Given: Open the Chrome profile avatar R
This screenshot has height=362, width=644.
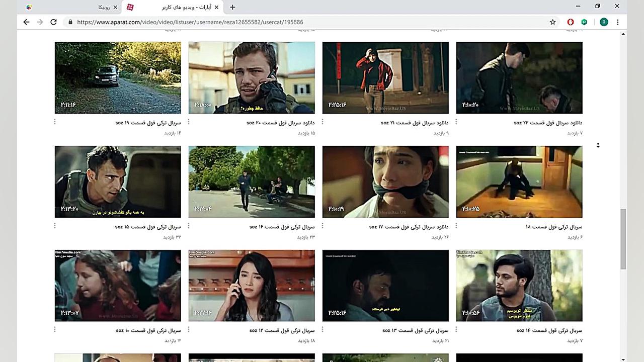Looking at the screenshot, I should pos(604,22).
